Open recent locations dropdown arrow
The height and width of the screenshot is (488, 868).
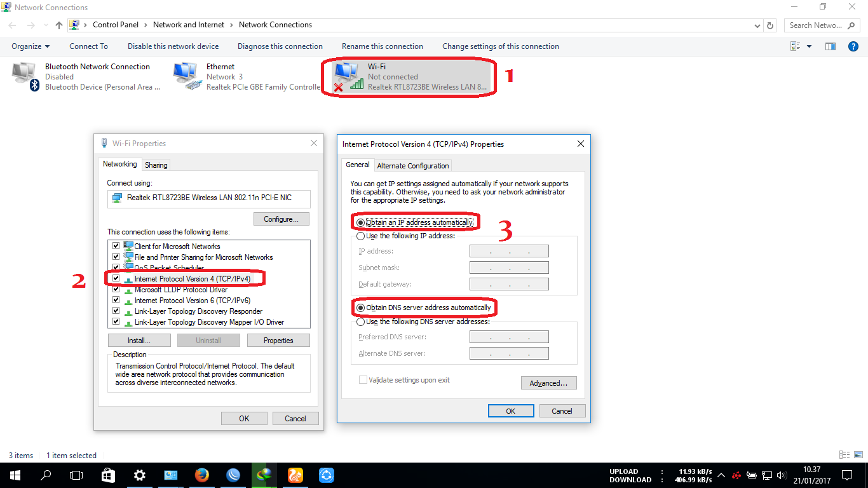click(x=47, y=25)
